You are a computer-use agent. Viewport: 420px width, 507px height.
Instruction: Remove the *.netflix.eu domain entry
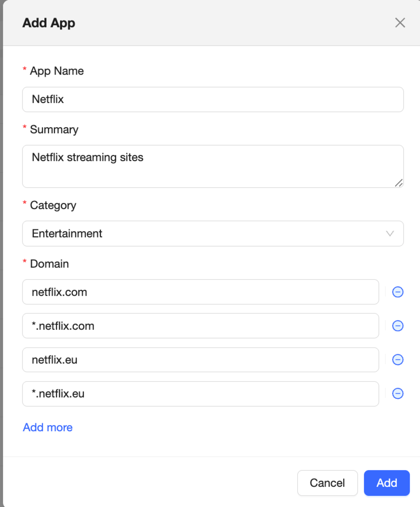point(397,394)
